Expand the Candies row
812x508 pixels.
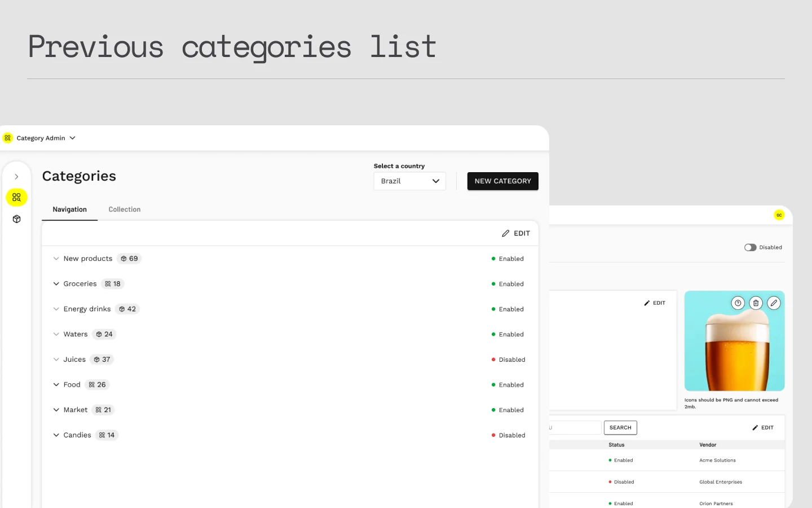point(56,435)
